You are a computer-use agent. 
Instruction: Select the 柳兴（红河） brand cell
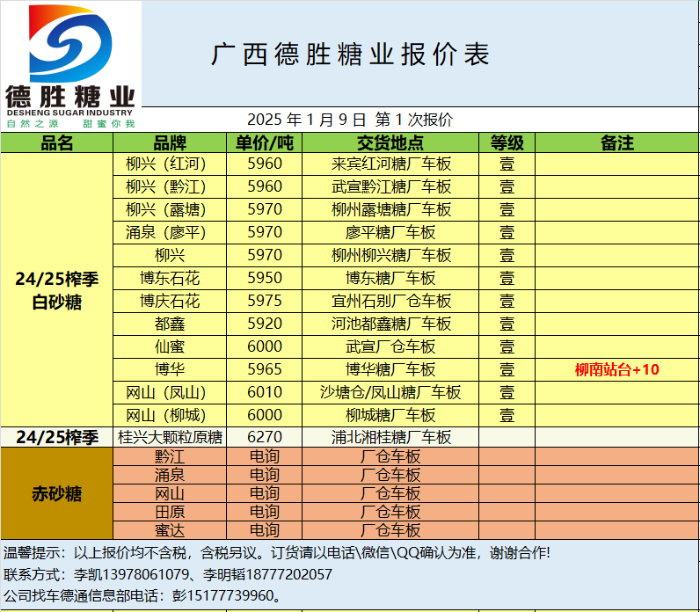point(170,164)
